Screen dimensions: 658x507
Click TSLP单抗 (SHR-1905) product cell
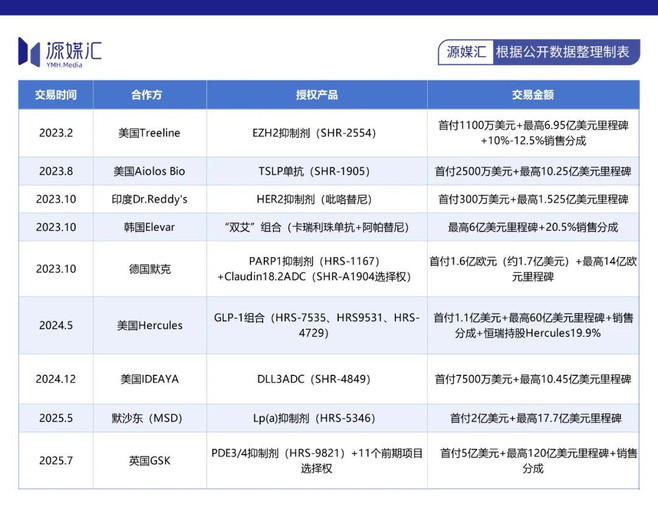317,171
